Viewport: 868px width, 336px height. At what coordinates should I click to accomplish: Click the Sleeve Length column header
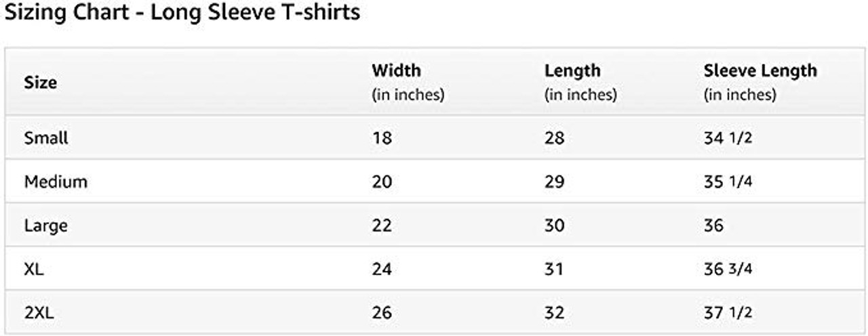[760, 70]
